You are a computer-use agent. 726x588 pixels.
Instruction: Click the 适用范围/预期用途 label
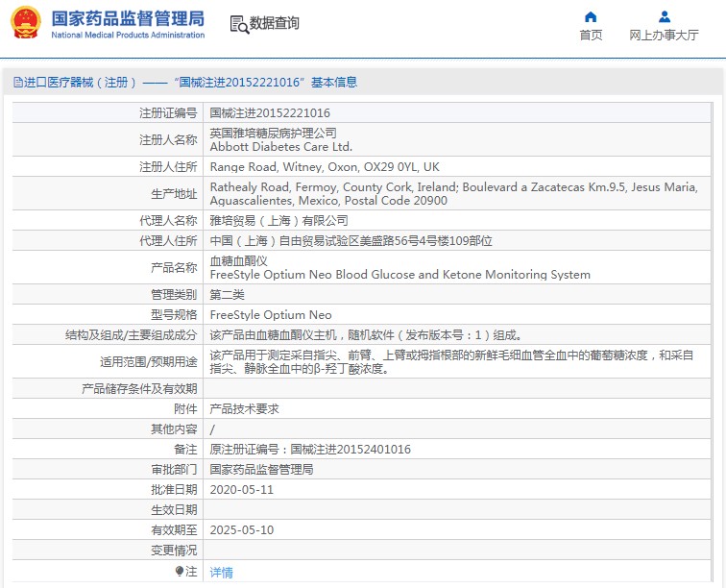[149, 361]
